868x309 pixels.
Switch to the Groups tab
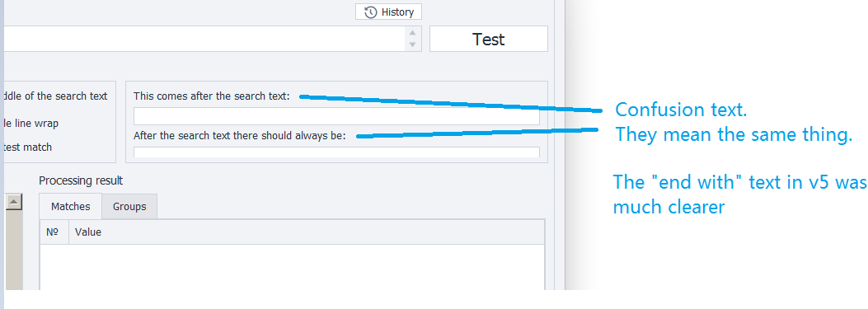[x=129, y=207]
